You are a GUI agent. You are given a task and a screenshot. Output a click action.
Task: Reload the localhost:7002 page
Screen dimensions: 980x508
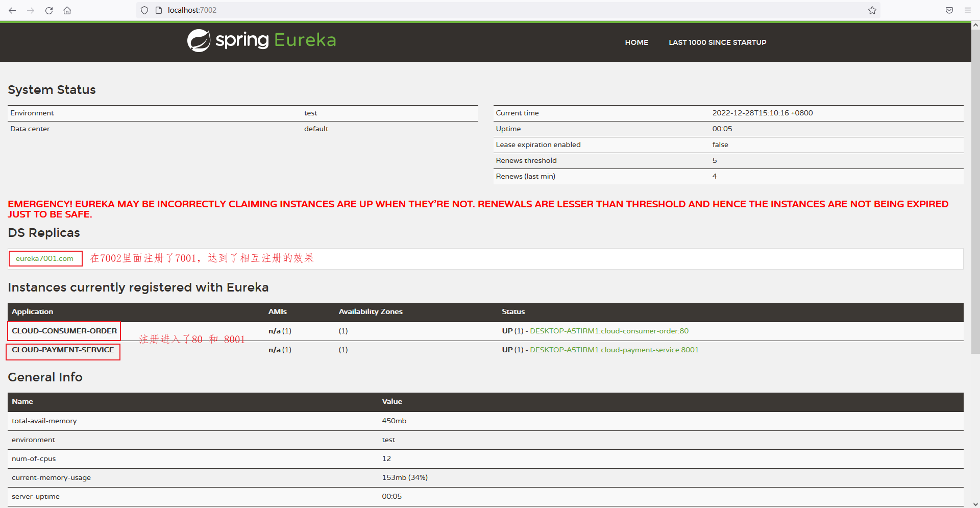point(49,10)
